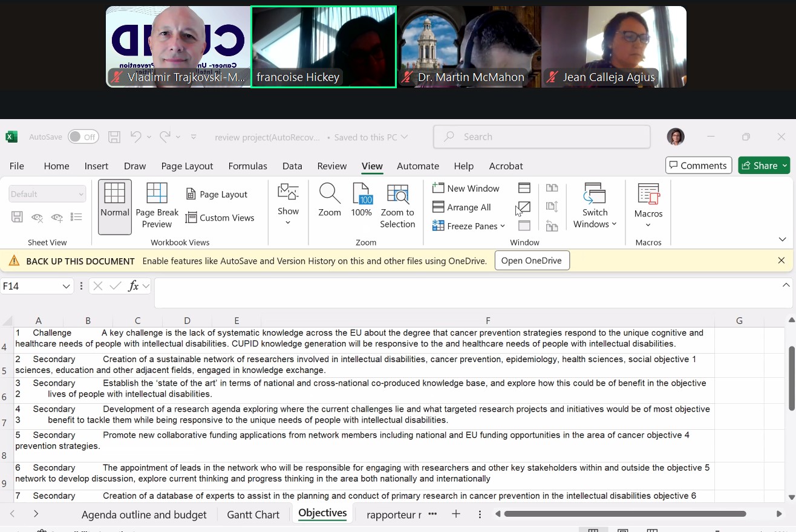The width and height of the screenshot is (796, 532).
Task: Click into the Search box
Action: coord(541,137)
